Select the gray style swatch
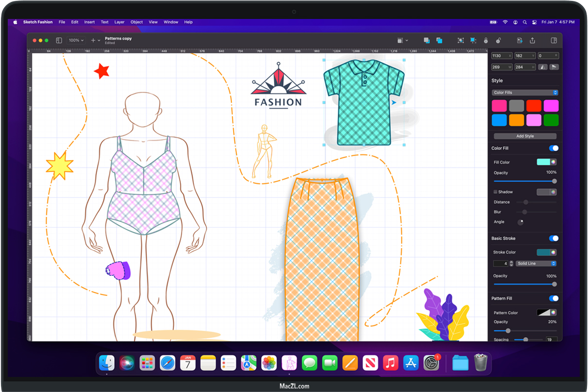The width and height of the screenshot is (588, 392). [x=517, y=106]
